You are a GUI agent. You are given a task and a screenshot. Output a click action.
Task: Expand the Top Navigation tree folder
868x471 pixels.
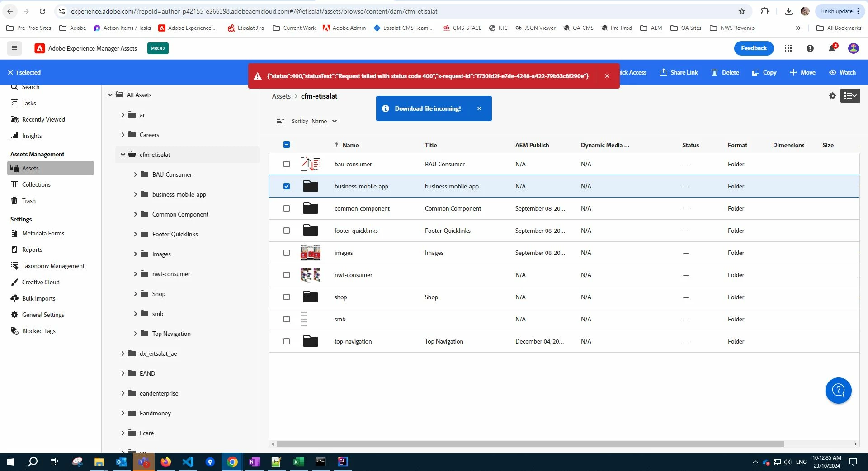[x=135, y=334]
